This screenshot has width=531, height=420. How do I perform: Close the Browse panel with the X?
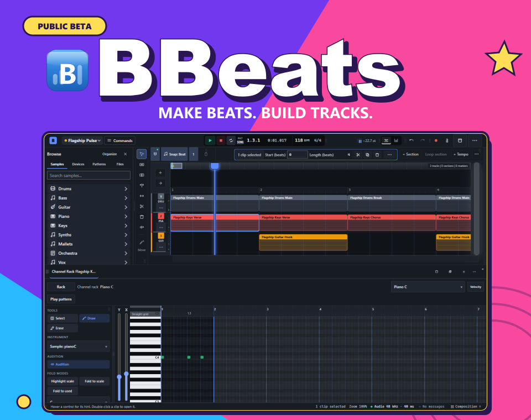126,154
